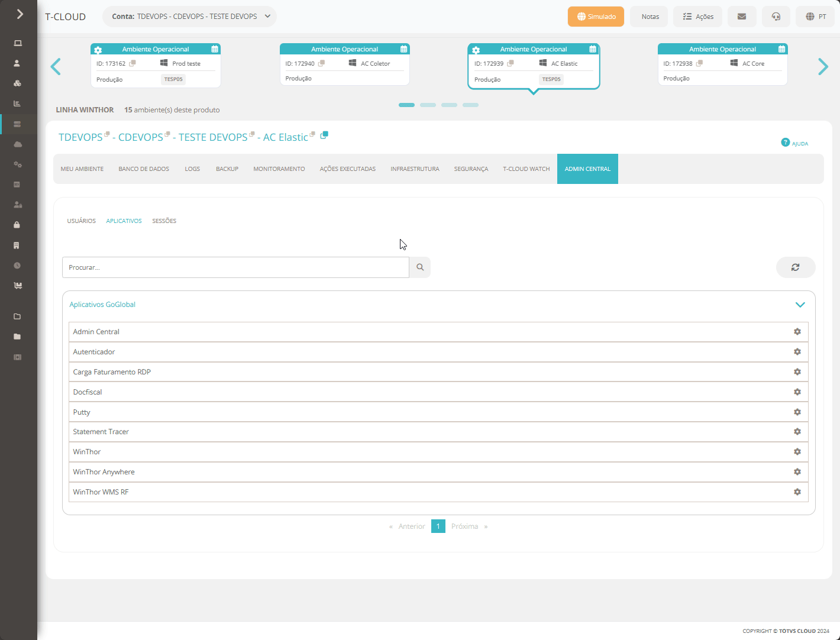Open gear settings for Putty app
Screen dimensions: 840x640
pyautogui.click(x=797, y=412)
